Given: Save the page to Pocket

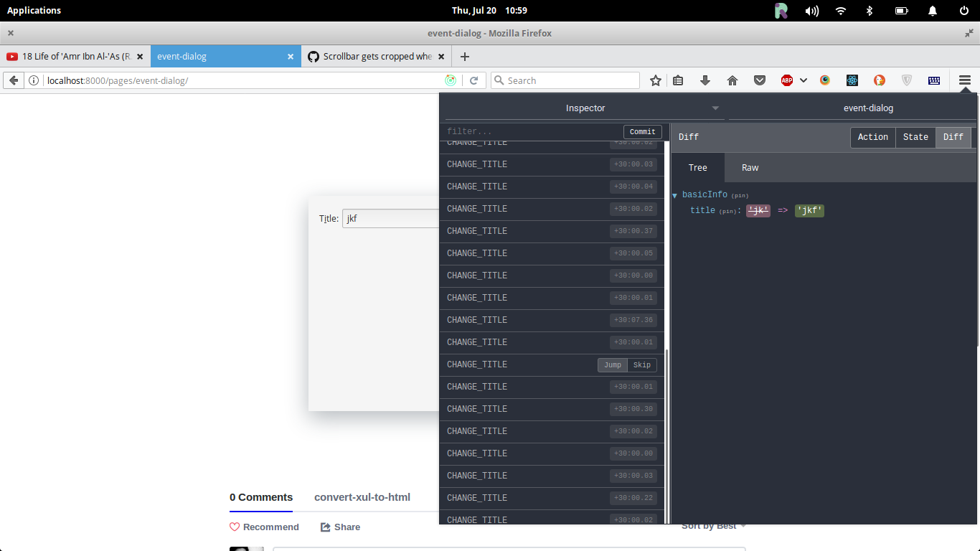Looking at the screenshot, I should pyautogui.click(x=760, y=80).
